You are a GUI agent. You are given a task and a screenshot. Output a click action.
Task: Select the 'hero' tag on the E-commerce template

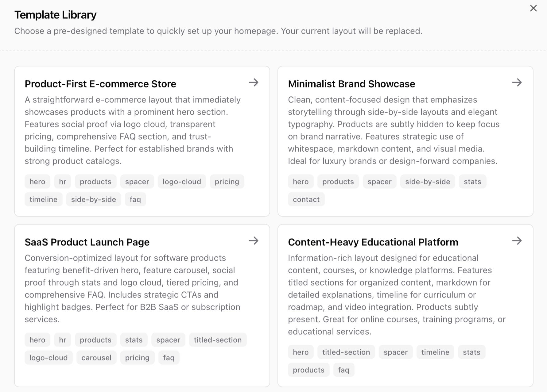[x=37, y=181]
